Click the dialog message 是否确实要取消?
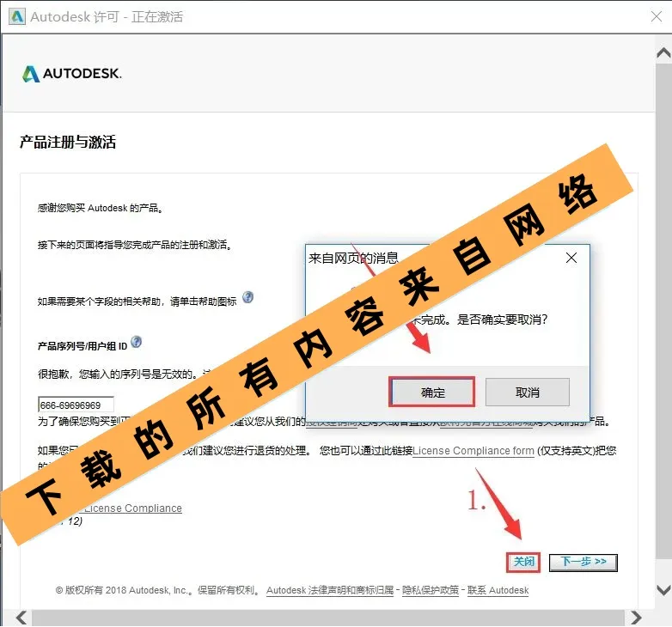 503,320
